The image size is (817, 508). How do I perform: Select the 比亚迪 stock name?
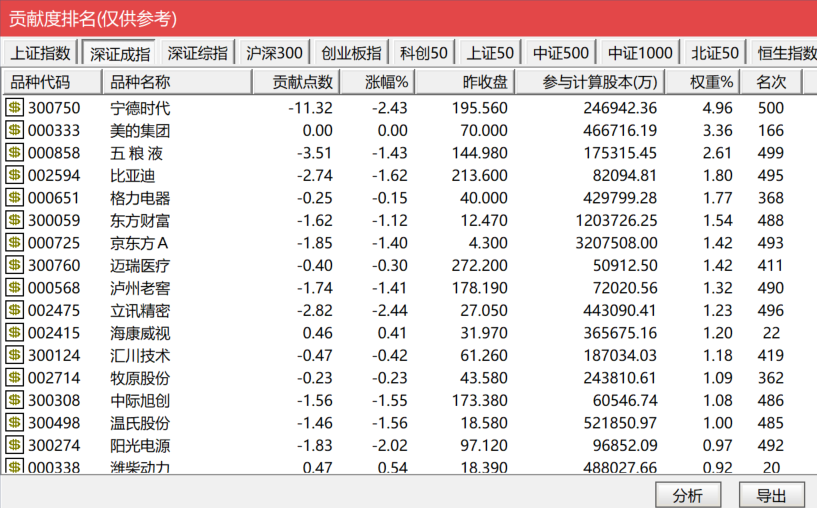point(132,175)
